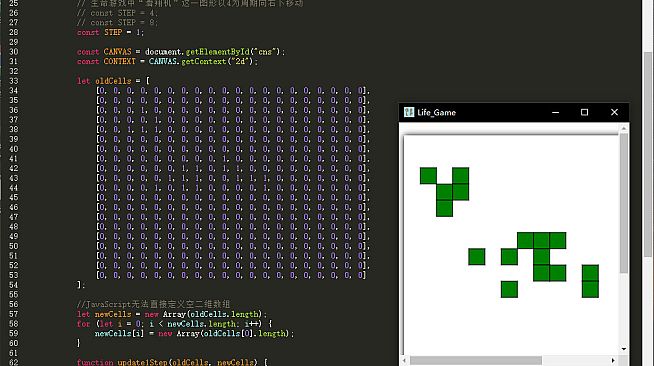The image size is (654, 366).
Task: Click the right arrow of Life_Game horizontal scrollbar
Action: pos(613,360)
